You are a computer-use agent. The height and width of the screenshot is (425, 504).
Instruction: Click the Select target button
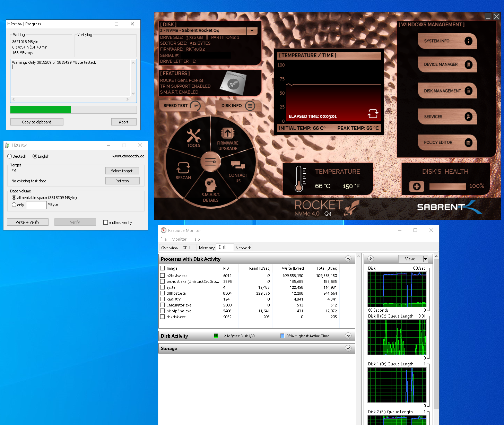click(122, 171)
